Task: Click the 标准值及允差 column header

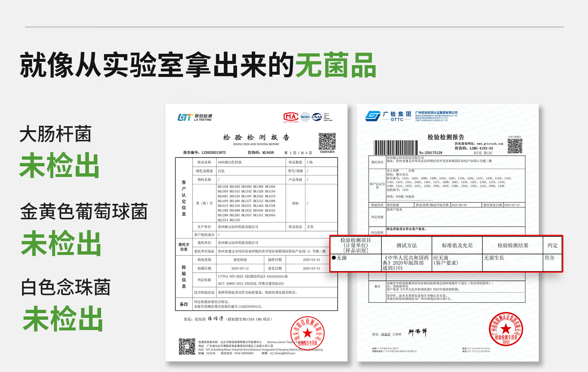Action: tap(457, 245)
